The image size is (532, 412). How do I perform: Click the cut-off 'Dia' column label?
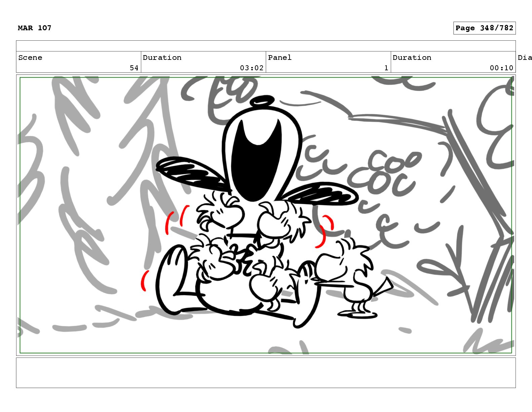[x=525, y=58]
